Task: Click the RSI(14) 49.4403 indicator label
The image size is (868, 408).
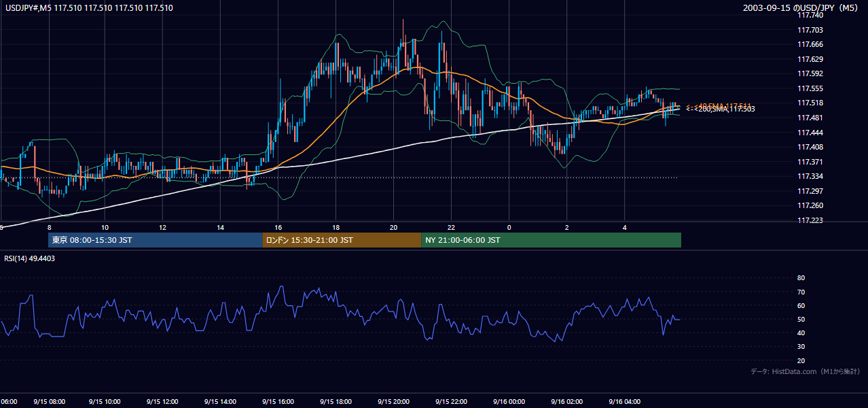Action: (30, 258)
